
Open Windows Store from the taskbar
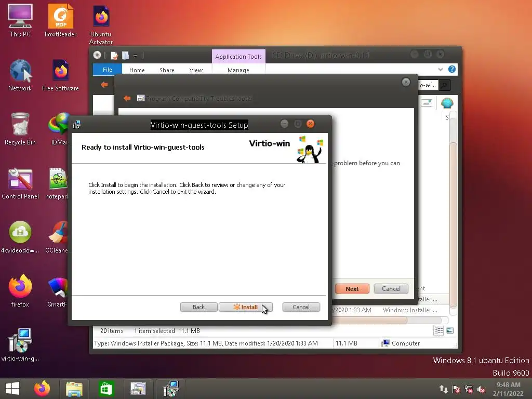[106, 389]
